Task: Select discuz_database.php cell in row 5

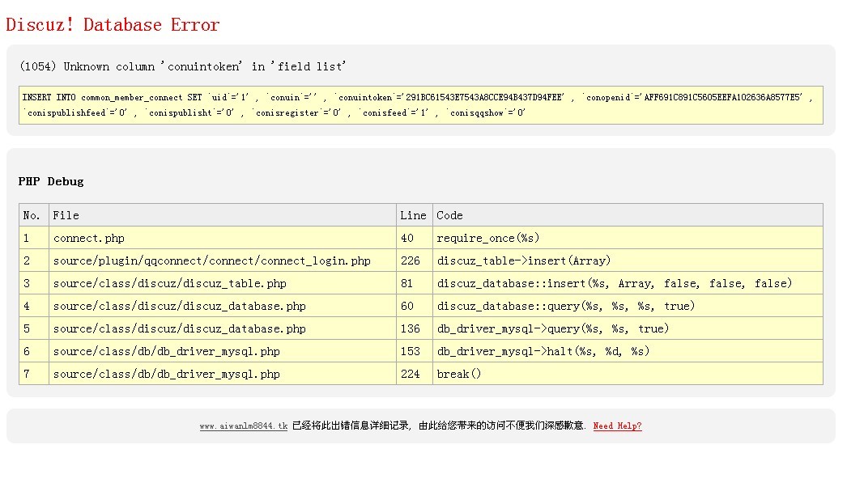Action: click(223, 328)
